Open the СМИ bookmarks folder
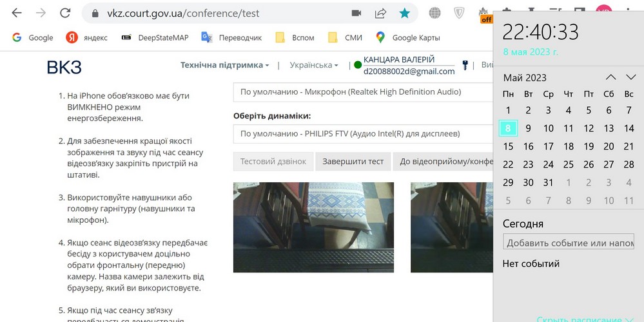 coord(346,38)
